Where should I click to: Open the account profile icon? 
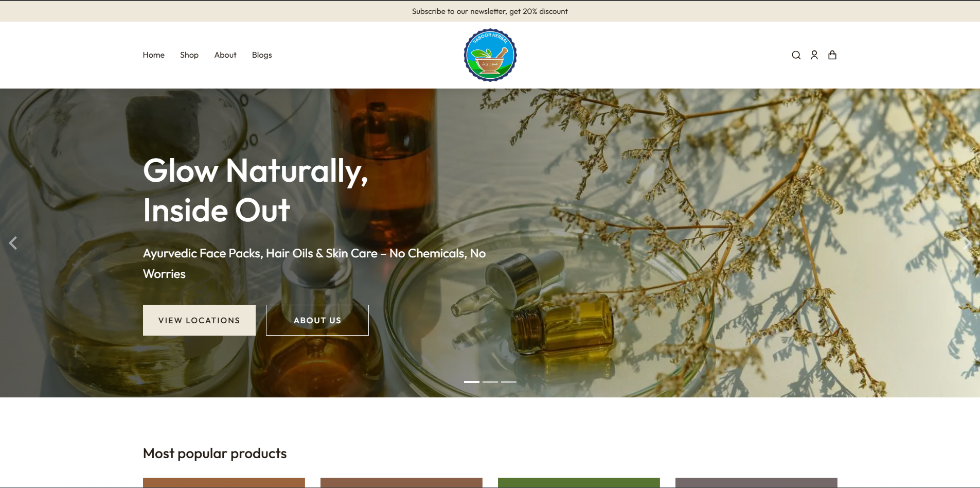point(814,55)
